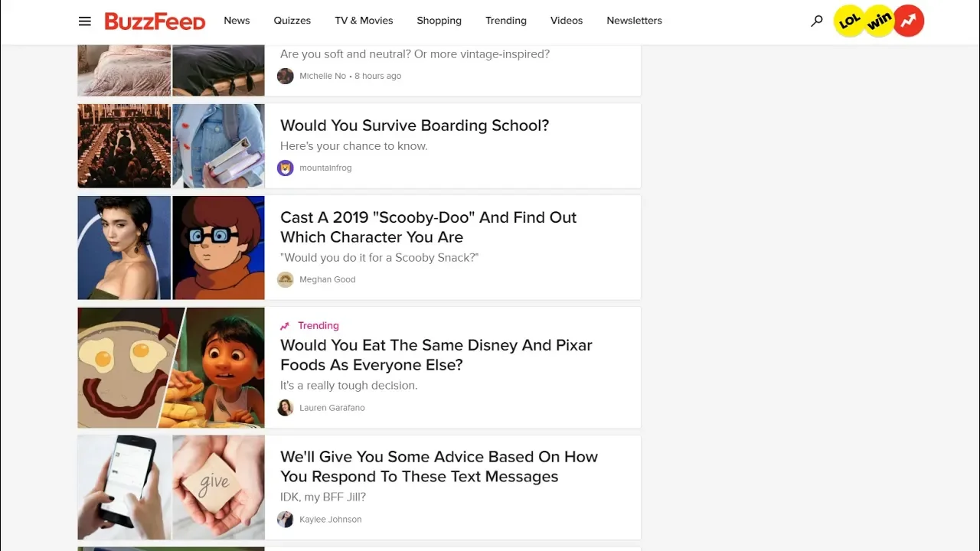Viewport: 980px width, 551px height.
Task: Open the Disney And Pixar Foods quiz
Action: click(x=436, y=355)
